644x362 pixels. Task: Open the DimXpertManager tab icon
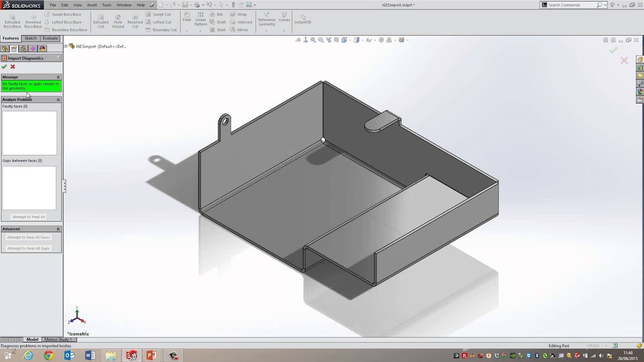point(33,49)
